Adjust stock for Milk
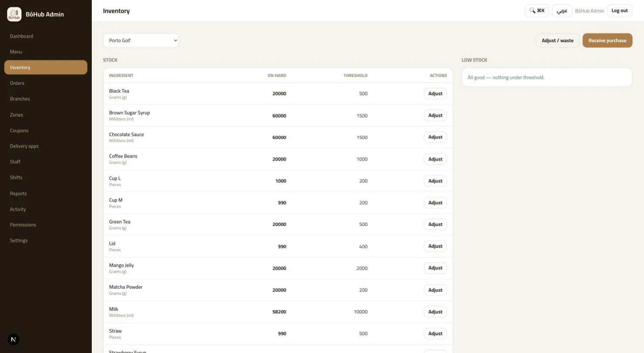The image size is (644, 353). 435,312
